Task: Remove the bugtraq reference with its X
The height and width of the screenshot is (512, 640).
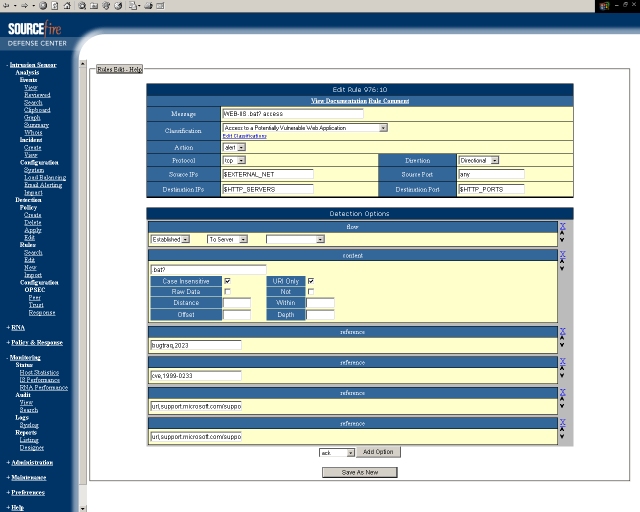Action: (x=562, y=331)
